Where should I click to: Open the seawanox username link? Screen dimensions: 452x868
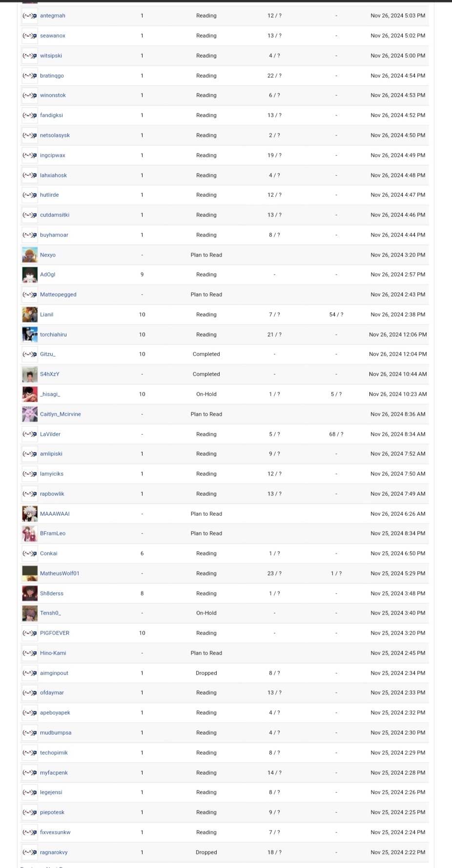click(x=53, y=36)
